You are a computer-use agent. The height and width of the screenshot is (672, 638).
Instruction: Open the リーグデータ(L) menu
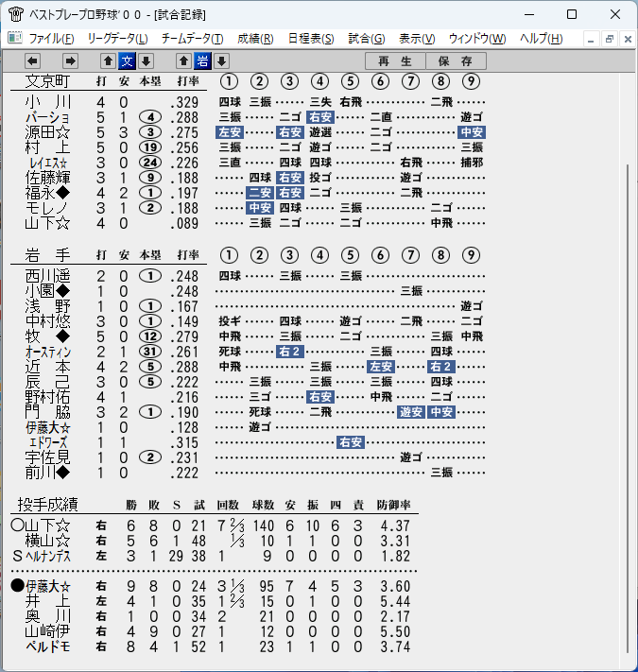point(118,39)
